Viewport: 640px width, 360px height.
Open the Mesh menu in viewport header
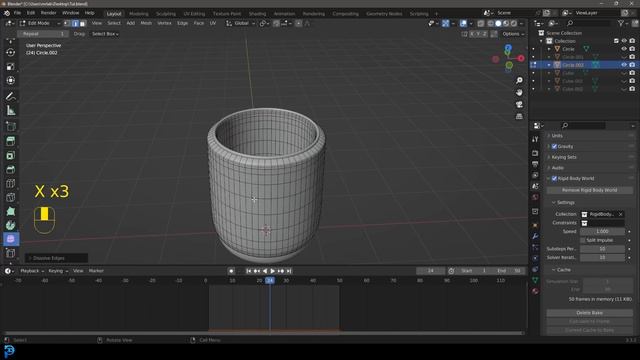[x=146, y=23]
